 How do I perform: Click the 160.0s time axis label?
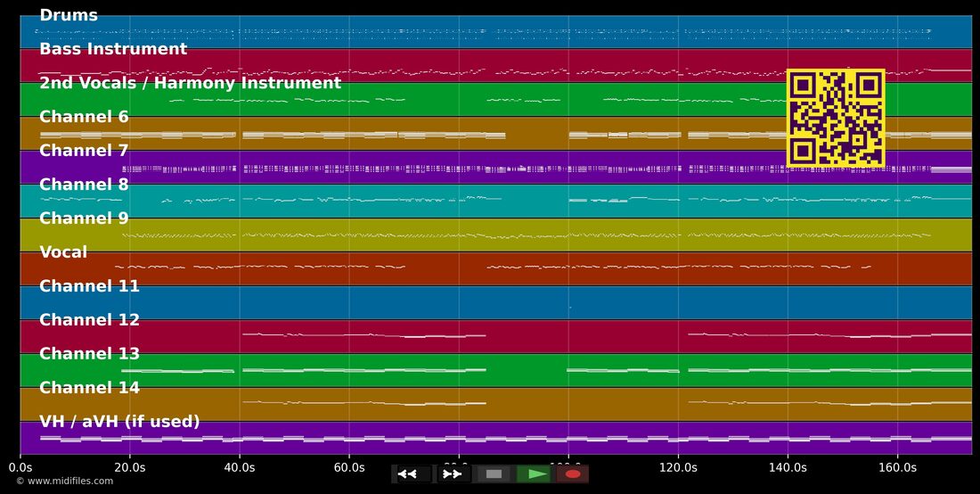[x=897, y=468]
